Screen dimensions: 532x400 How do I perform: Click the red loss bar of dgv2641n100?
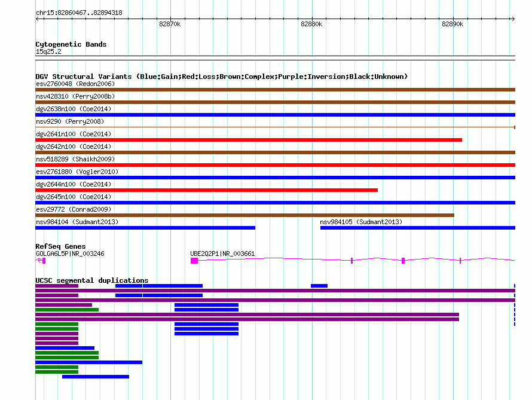(x=249, y=140)
